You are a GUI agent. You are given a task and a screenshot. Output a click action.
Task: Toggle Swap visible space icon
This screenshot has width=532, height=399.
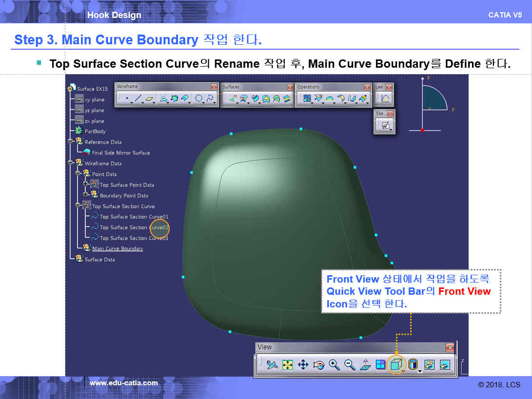(444, 364)
